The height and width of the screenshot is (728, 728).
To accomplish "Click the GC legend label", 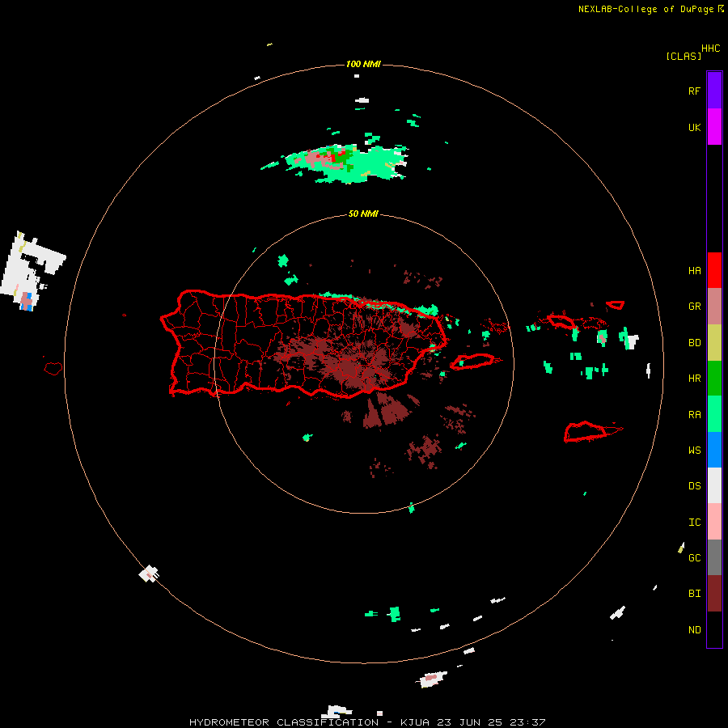I will pos(694,558).
